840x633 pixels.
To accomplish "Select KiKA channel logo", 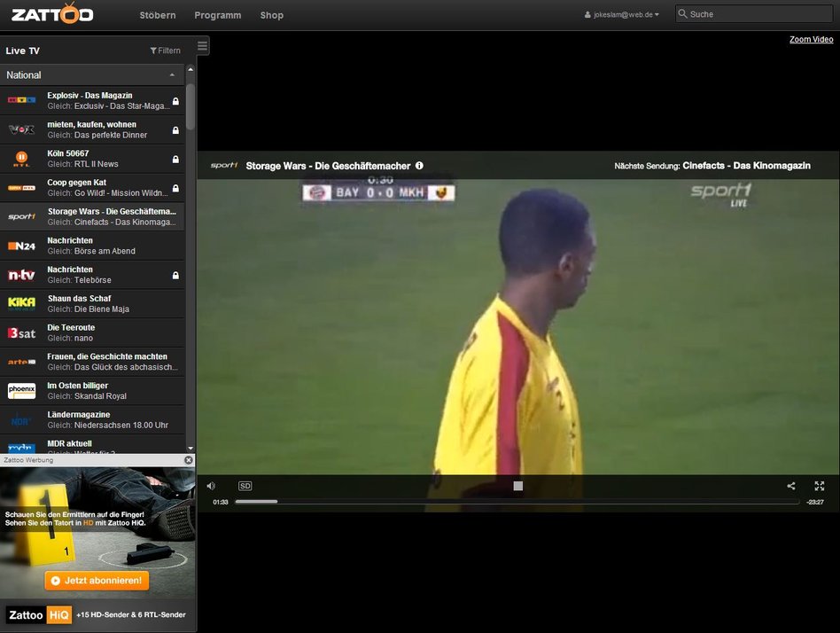I will (21, 303).
